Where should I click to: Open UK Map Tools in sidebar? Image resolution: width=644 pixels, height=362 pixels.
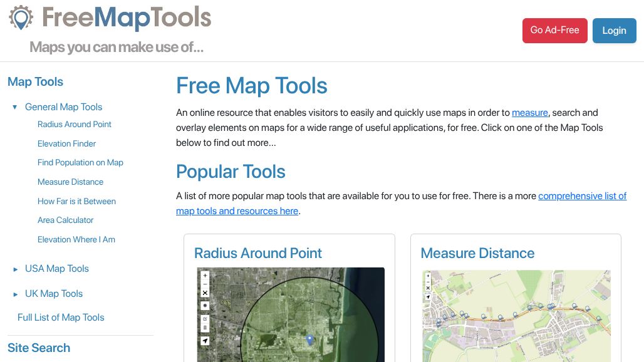(54, 294)
